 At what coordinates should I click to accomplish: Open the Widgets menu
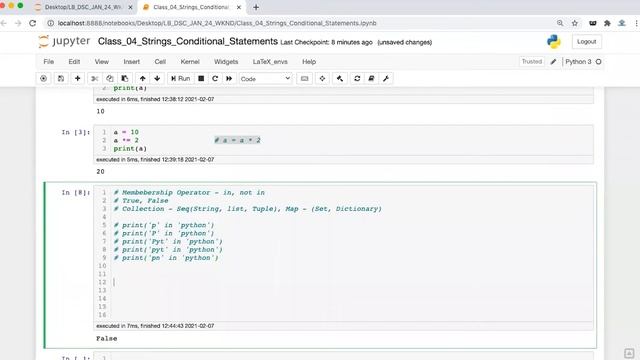(x=226, y=62)
